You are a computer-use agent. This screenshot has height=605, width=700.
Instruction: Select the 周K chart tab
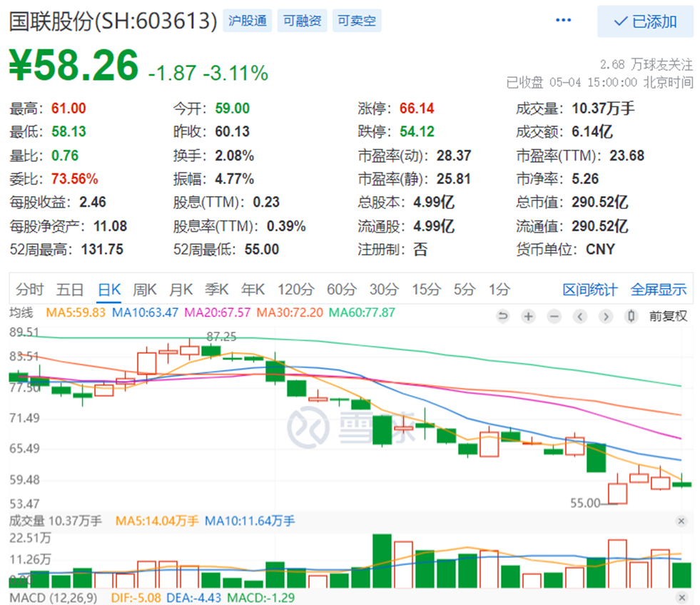pos(145,290)
